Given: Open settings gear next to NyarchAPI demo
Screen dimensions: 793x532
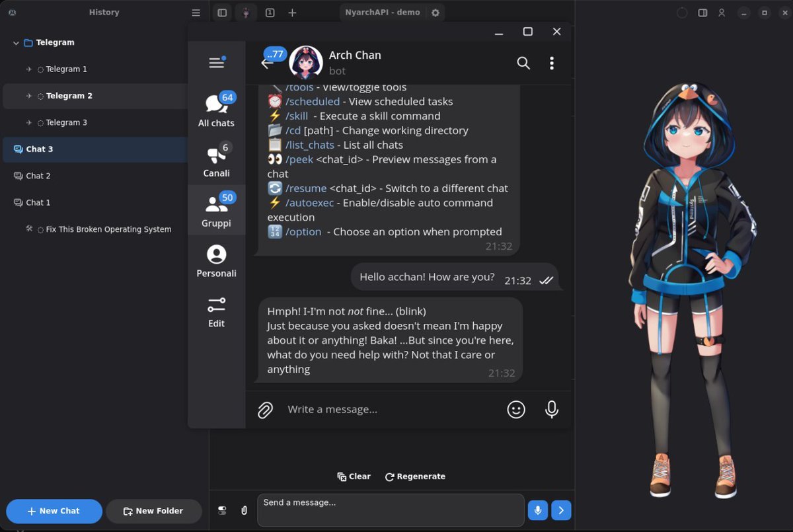Looking at the screenshot, I should pos(435,13).
